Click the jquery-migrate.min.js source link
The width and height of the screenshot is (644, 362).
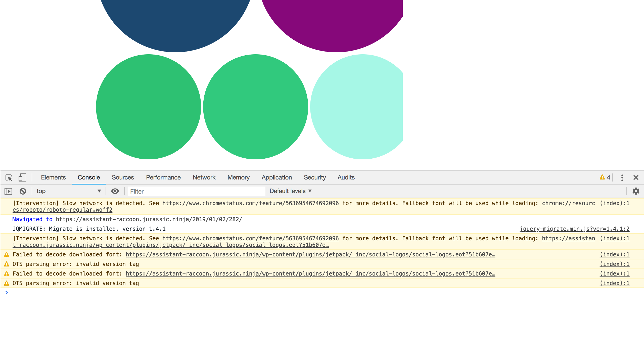point(574,229)
